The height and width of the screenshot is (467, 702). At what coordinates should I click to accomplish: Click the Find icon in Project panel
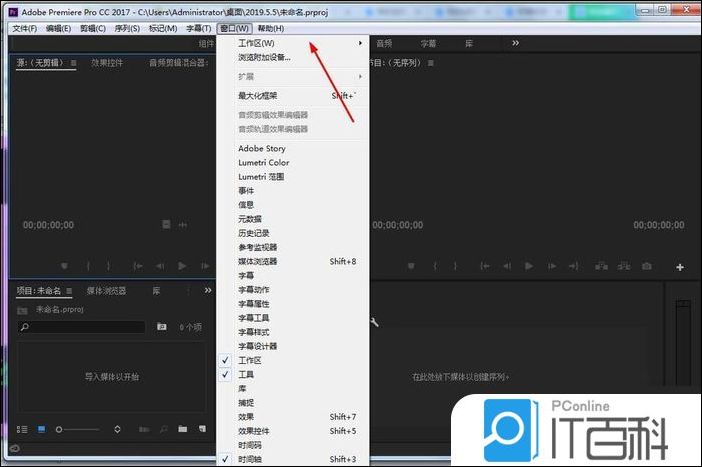[x=164, y=429]
